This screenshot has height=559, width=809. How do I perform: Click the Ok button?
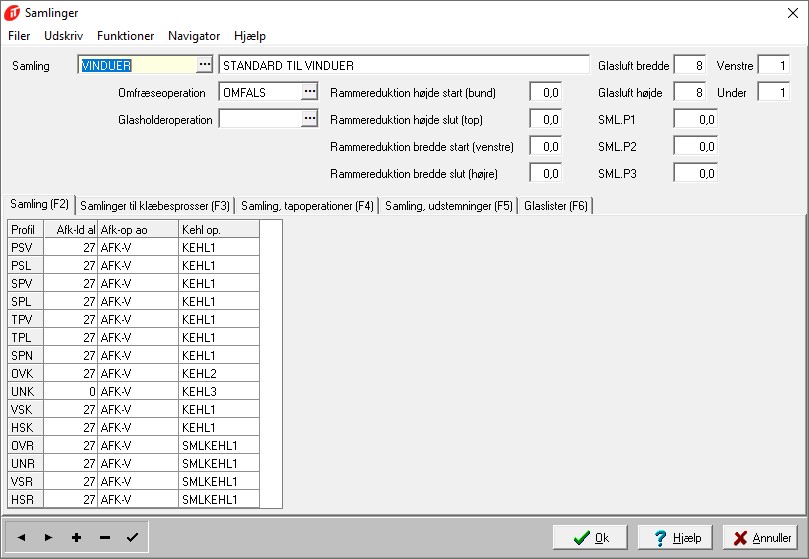(590, 538)
